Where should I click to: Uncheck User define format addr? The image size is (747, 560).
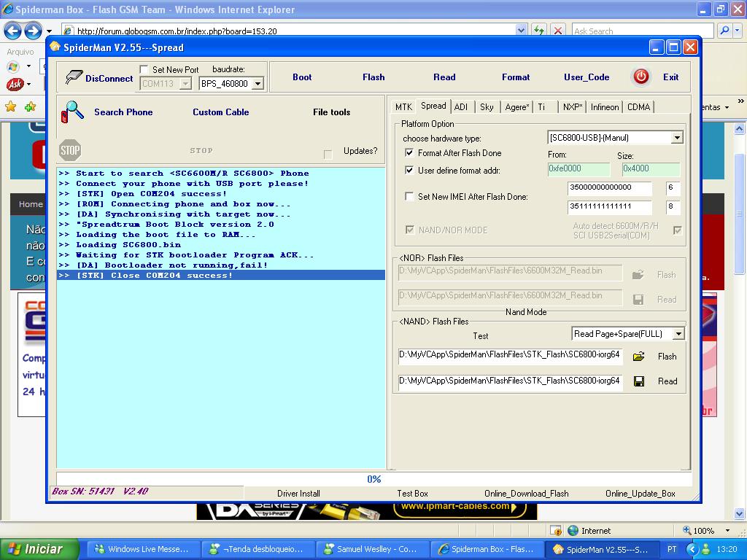pyautogui.click(x=409, y=170)
